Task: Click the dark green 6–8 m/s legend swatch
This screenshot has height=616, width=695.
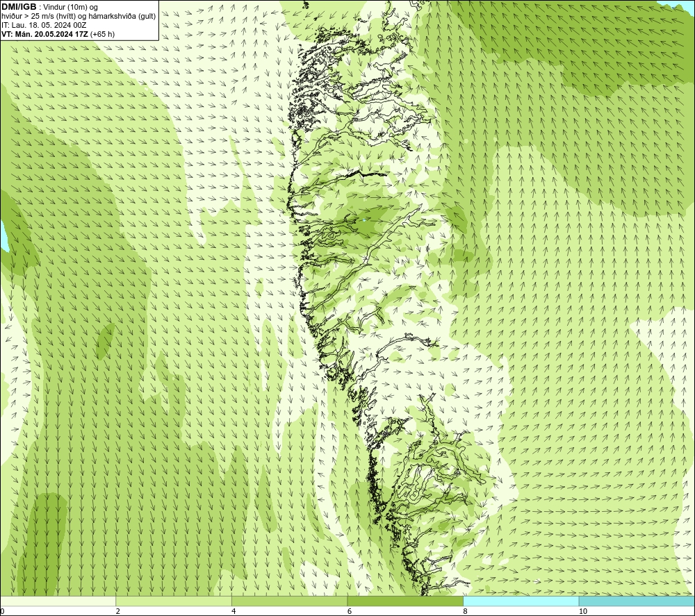Action: pos(405,601)
